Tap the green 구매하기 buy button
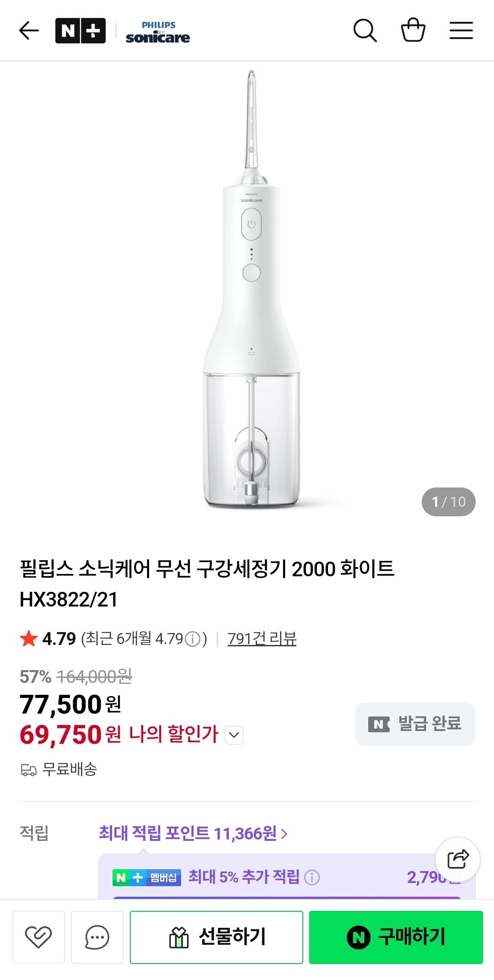The image size is (494, 980). [x=396, y=937]
